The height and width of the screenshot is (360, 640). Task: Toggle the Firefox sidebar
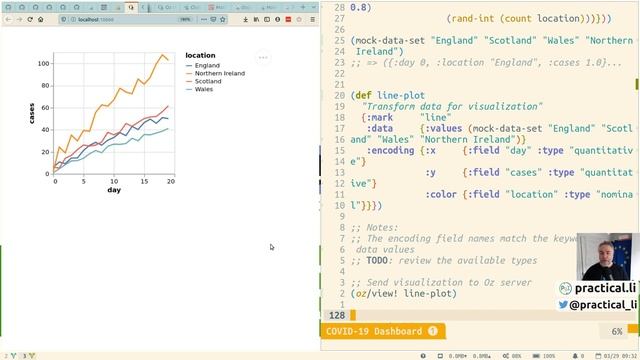[267, 19]
